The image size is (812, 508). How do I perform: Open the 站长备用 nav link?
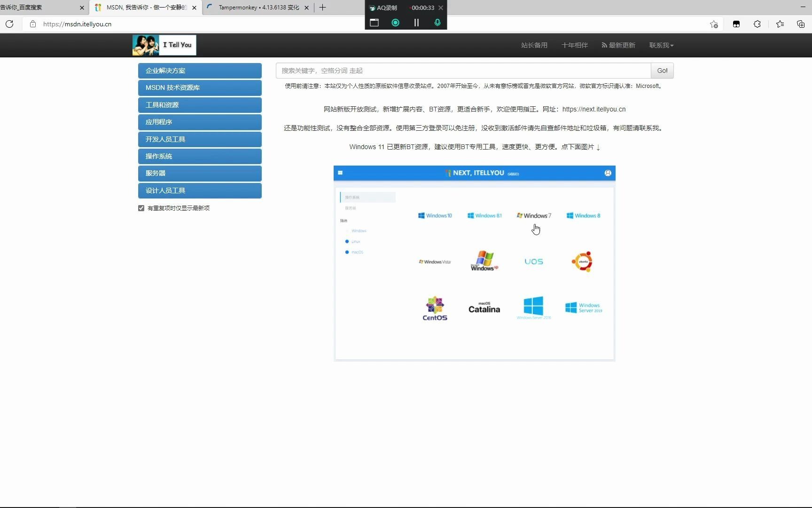point(534,45)
